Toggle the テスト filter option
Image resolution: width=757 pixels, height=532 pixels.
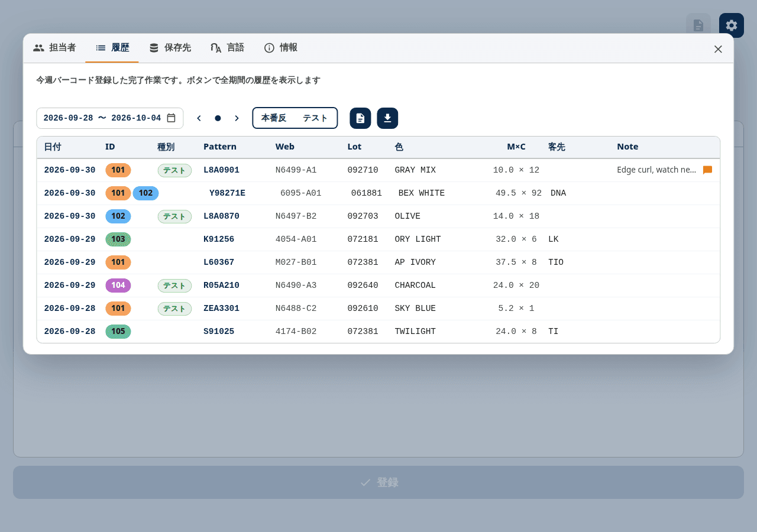pyautogui.click(x=315, y=118)
